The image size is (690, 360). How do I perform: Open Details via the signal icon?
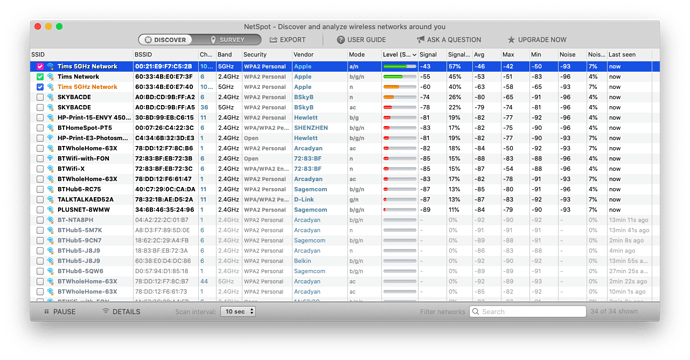click(x=106, y=311)
